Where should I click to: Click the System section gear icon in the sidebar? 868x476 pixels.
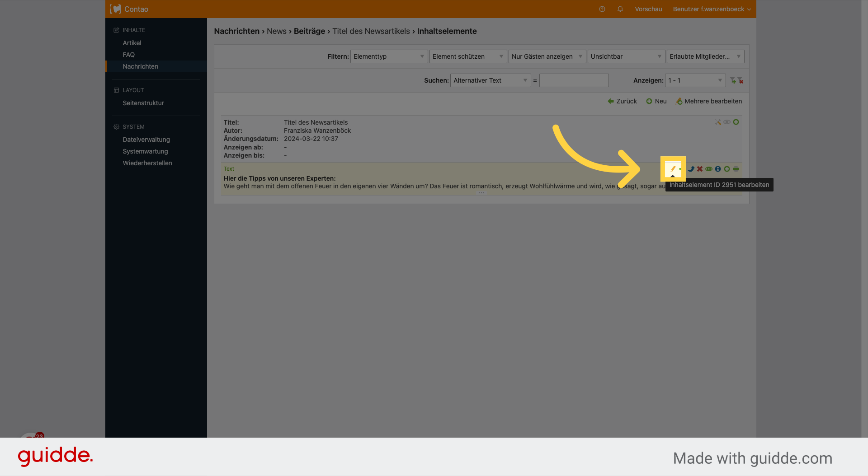tap(116, 127)
